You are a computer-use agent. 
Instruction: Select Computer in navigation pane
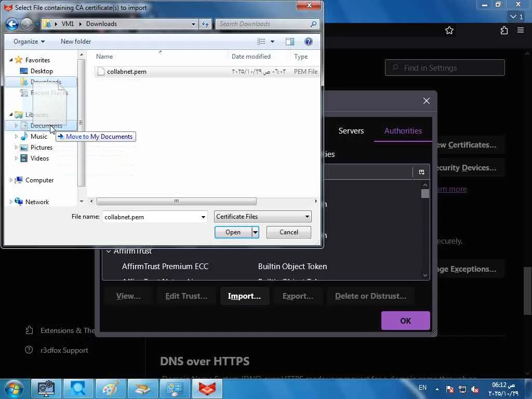39,180
